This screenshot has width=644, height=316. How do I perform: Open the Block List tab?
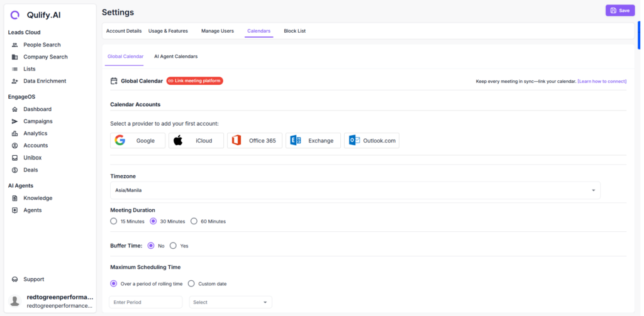294,31
